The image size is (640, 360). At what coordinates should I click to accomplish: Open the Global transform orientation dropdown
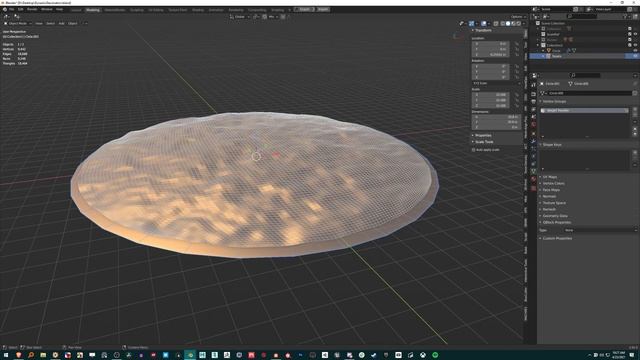[x=239, y=17]
